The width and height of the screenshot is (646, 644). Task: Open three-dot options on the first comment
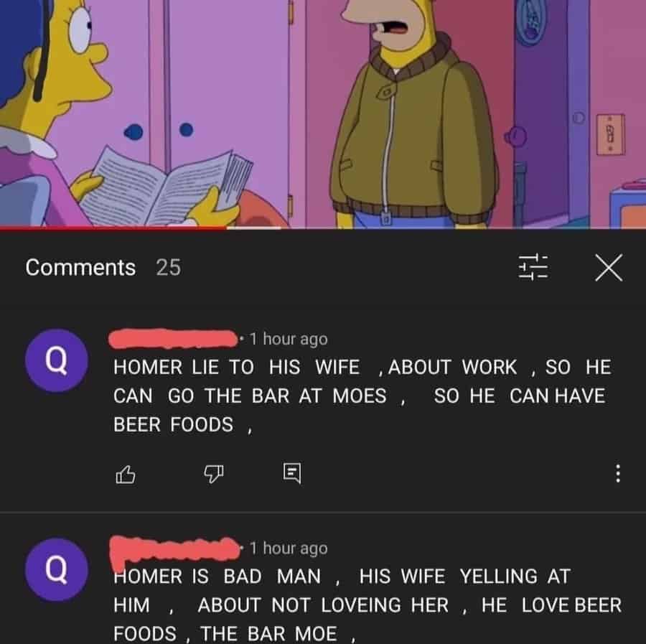point(617,473)
